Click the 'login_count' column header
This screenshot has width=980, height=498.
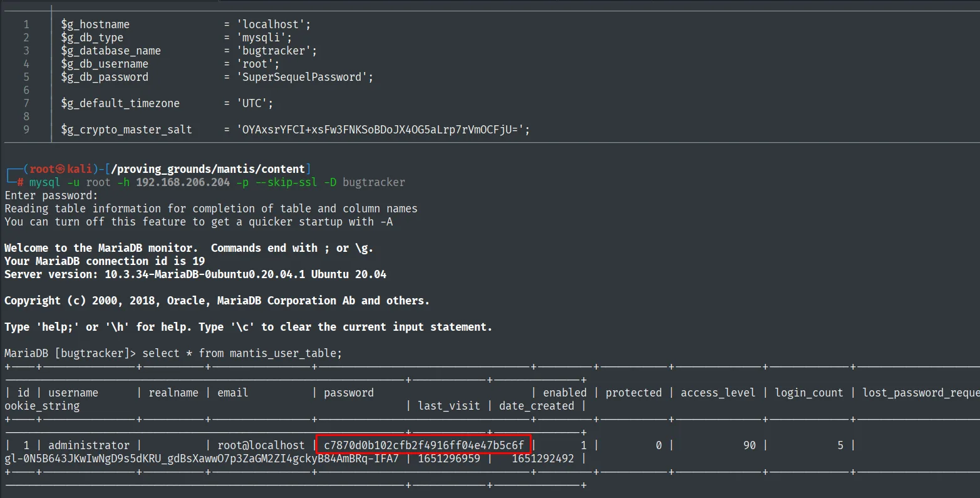tap(809, 393)
